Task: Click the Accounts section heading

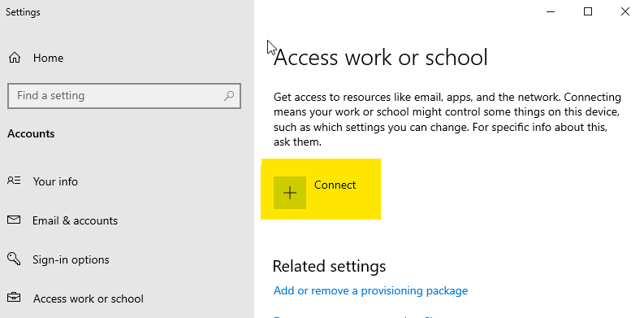Action: pyautogui.click(x=31, y=133)
